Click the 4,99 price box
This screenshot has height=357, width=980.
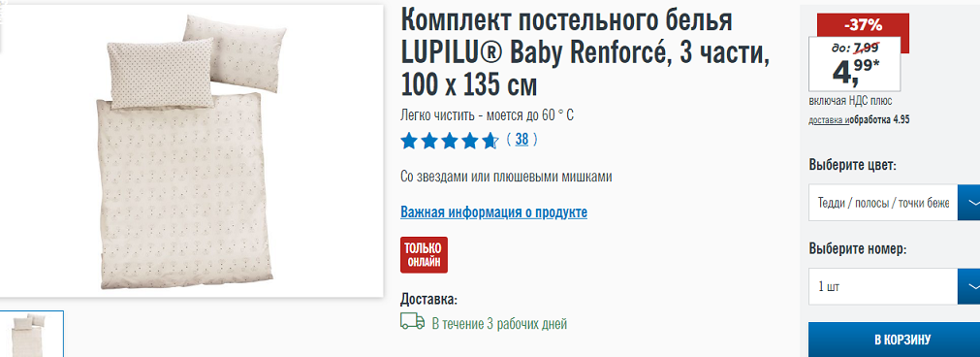click(854, 64)
